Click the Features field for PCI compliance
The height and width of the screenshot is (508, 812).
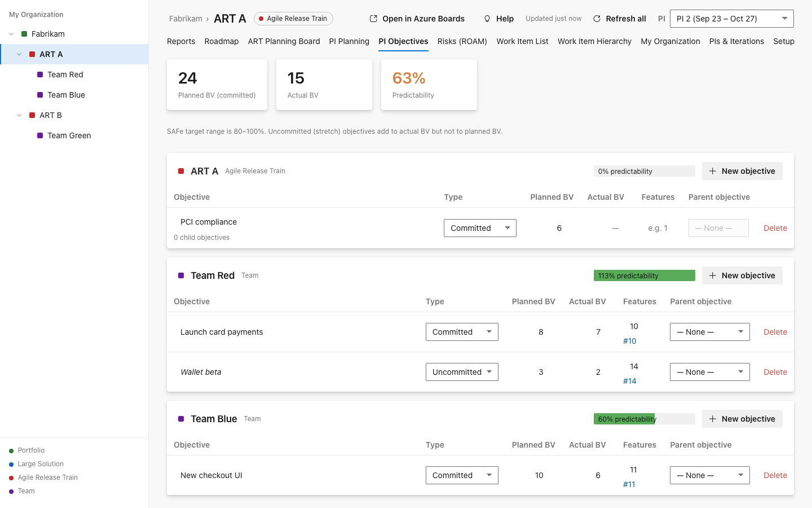coord(658,228)
